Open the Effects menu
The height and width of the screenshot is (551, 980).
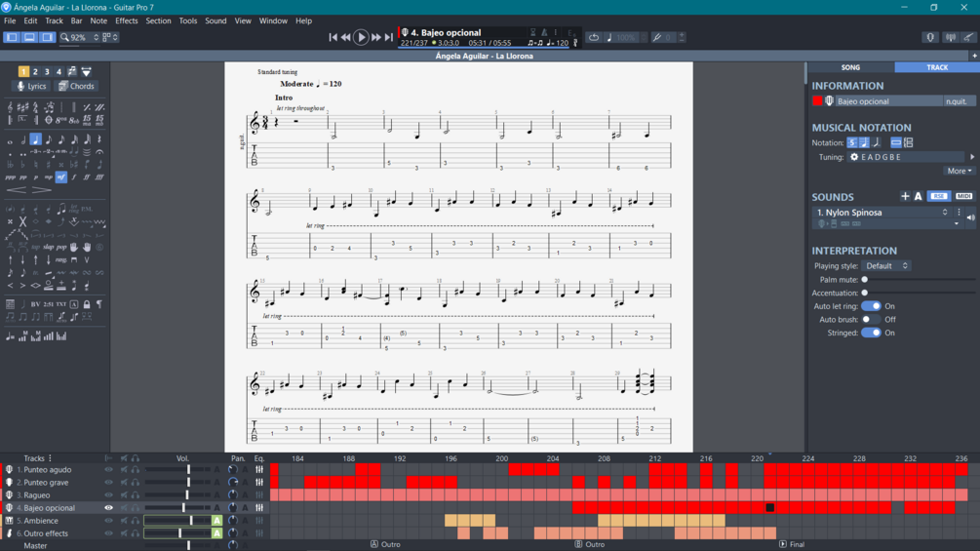126,20
